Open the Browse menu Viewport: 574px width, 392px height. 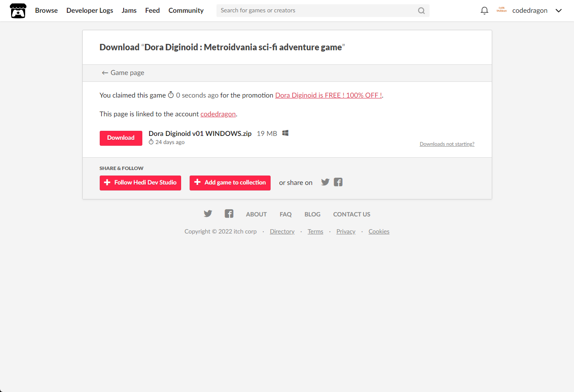46,11
